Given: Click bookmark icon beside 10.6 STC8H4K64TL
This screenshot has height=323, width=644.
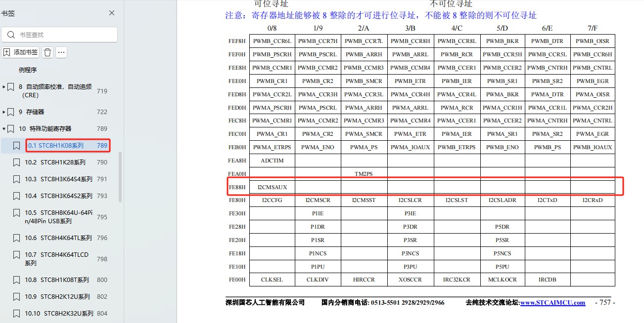Looking at the screenshot, I should coord(17,238).
